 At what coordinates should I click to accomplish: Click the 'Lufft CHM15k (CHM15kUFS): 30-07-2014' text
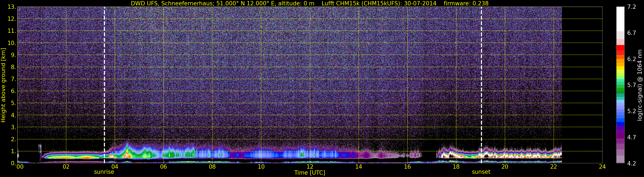pos(379,3)
